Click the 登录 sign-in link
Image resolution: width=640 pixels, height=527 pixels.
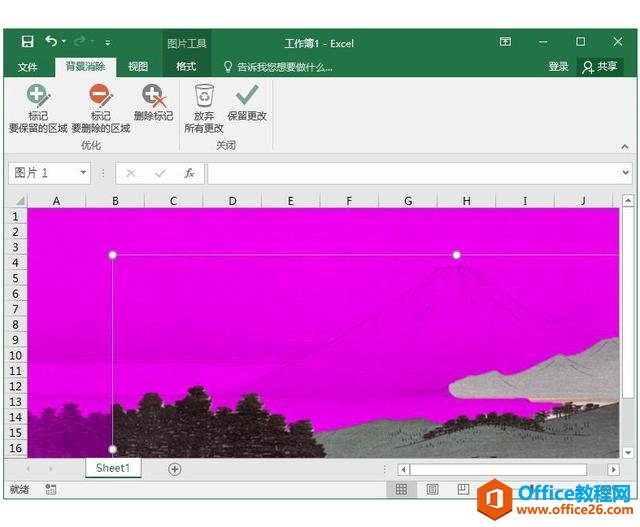pyautogui.click(x=558, y=67)
